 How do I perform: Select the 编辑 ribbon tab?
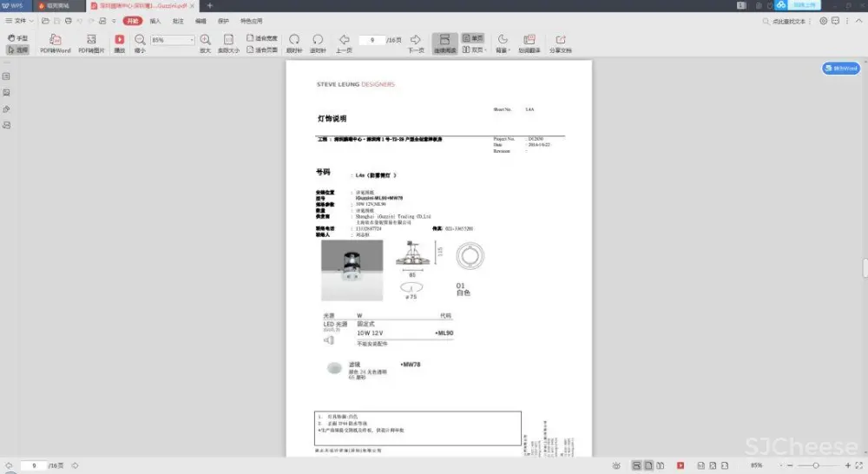tap(201, 21)
